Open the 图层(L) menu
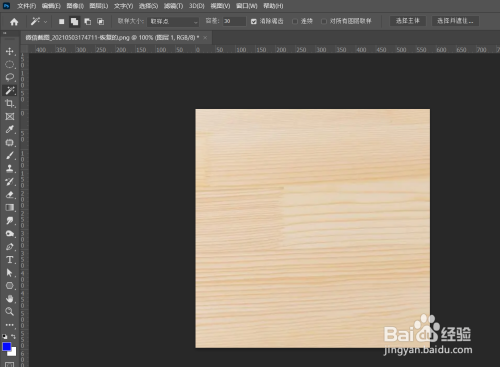Screen dimensions: 500x367 pyautogui.click(x=99, y=6)
